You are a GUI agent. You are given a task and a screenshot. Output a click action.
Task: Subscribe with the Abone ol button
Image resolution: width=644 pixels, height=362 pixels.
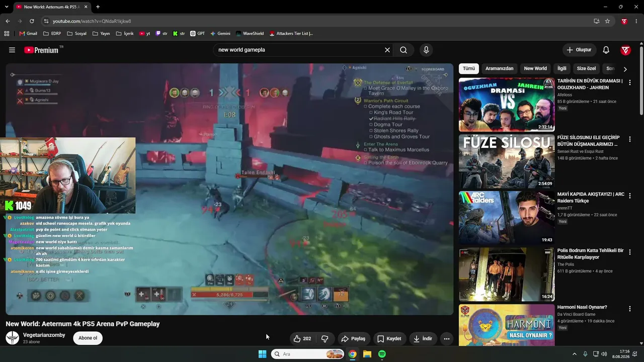pyautogui.click(x=88, y=338)
